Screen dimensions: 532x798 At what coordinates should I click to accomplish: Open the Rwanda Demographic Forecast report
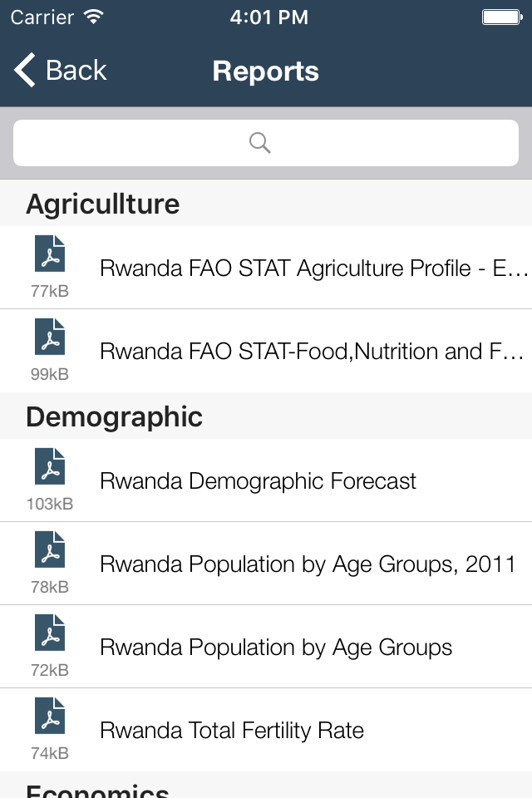258,481
